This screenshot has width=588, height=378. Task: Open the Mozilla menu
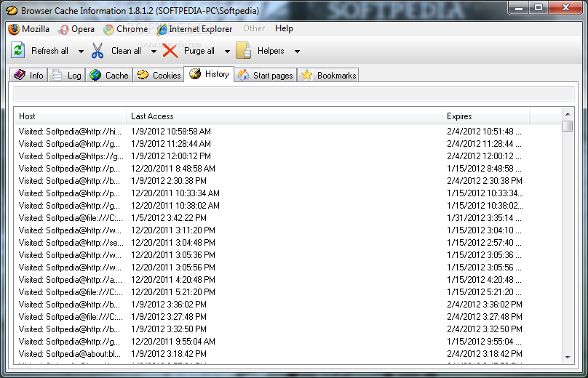29,29
